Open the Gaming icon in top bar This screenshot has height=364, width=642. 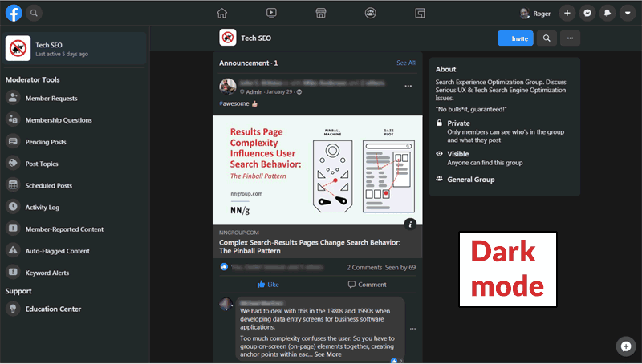click(x=420, y=13)
